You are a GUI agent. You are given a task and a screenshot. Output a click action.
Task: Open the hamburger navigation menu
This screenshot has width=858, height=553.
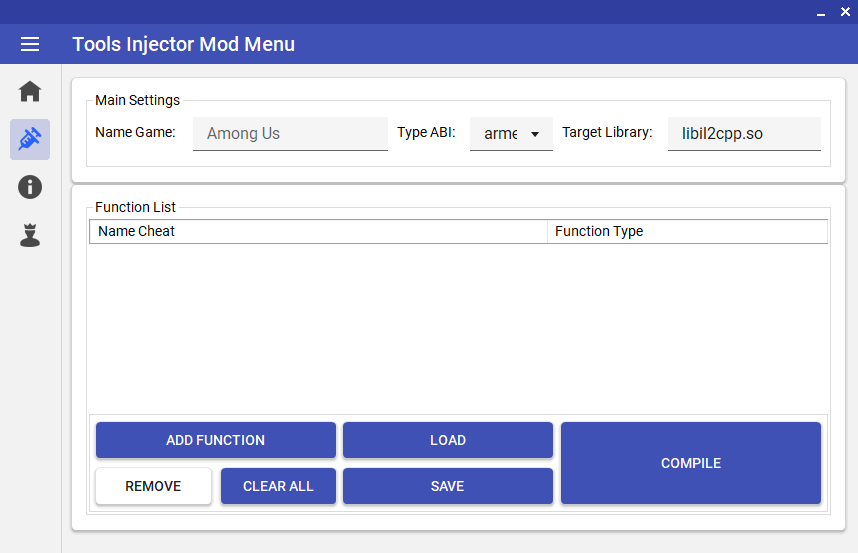click(30, 44)
